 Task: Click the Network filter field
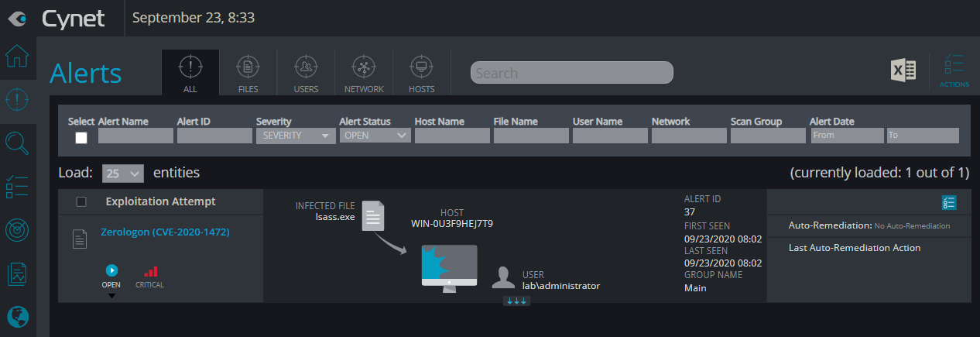[689, 136]
